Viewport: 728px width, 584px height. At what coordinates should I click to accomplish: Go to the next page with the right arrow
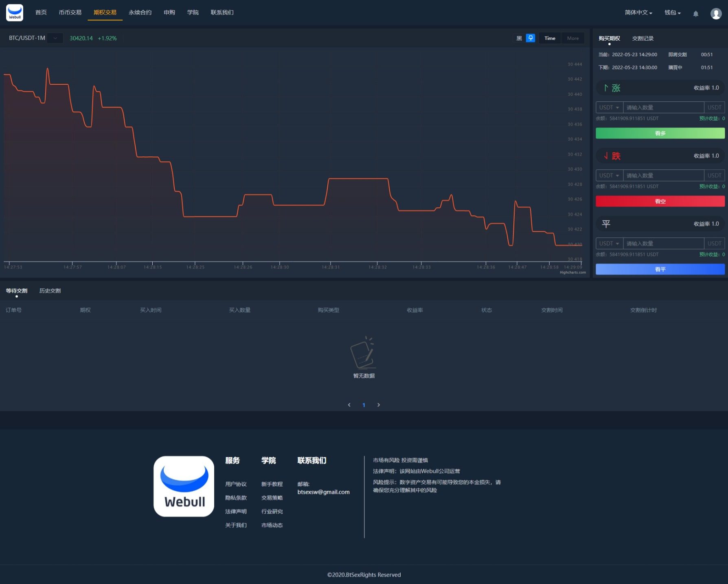pos(379,405)
